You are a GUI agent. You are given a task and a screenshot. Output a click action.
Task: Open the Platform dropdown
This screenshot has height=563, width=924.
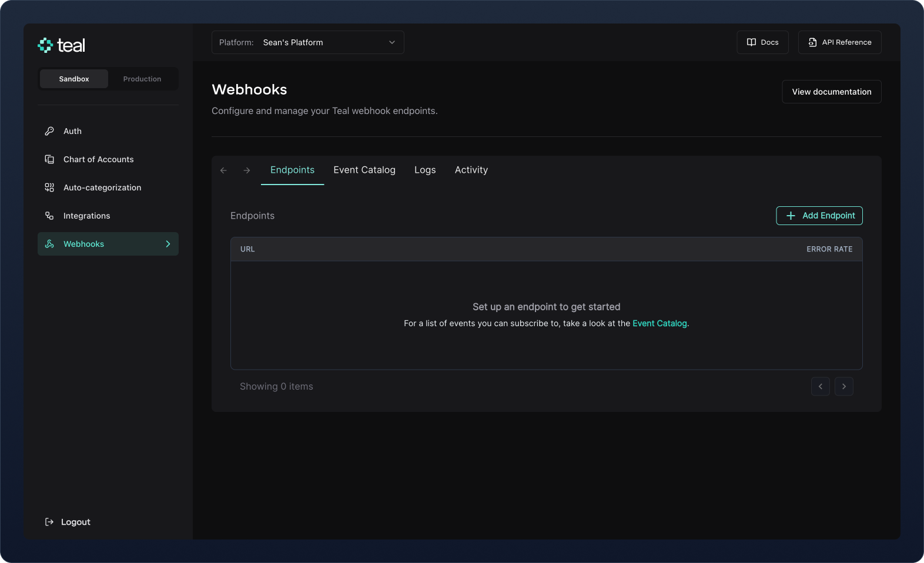(x=308, y=42)
